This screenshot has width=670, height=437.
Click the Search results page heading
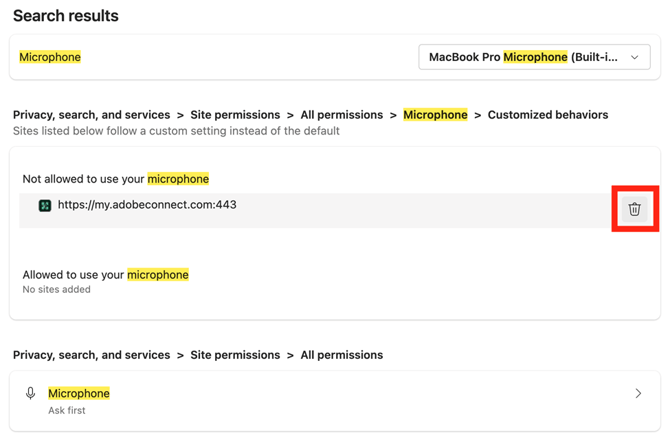tap(65, 16)
